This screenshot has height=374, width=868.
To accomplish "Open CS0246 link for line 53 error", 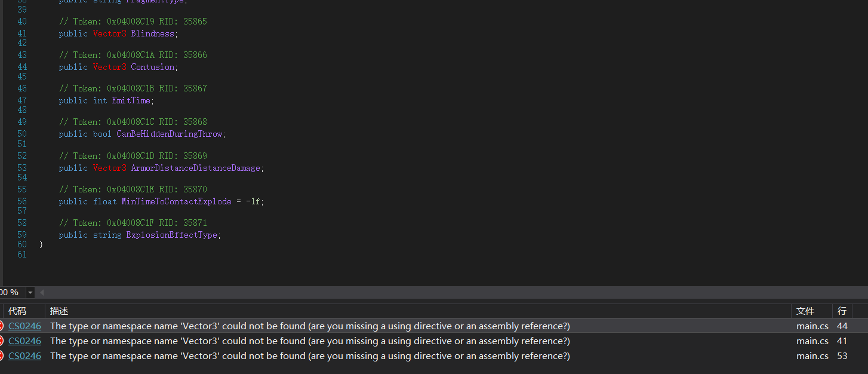I will pos(24,355).
